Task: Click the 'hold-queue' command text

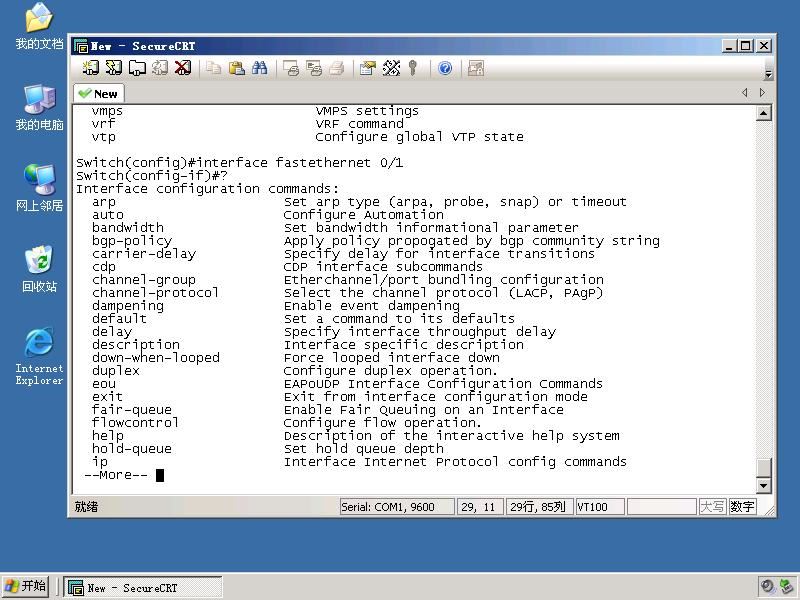Action: tap(132, 448)
